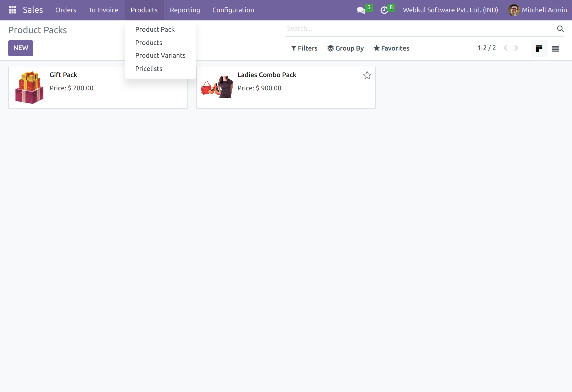Click the search magnifier icon
Screen dimensions: 572x392
pyautogui.click(x=560, y=29)
